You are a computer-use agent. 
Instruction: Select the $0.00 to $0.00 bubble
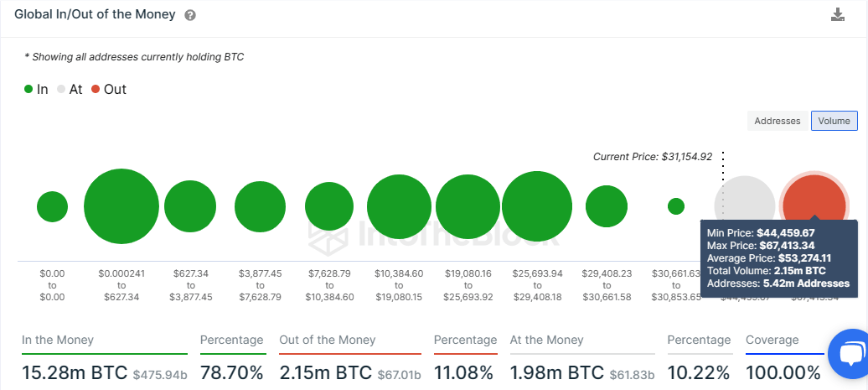pyautogui.click(x=52, y=206)
